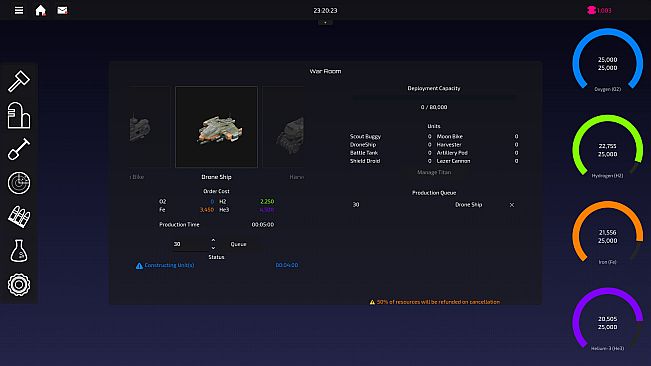Screen dimensions: 651x366
Task: Click the Drone Ship queue entry name
Action: click(x=468, y=205)
